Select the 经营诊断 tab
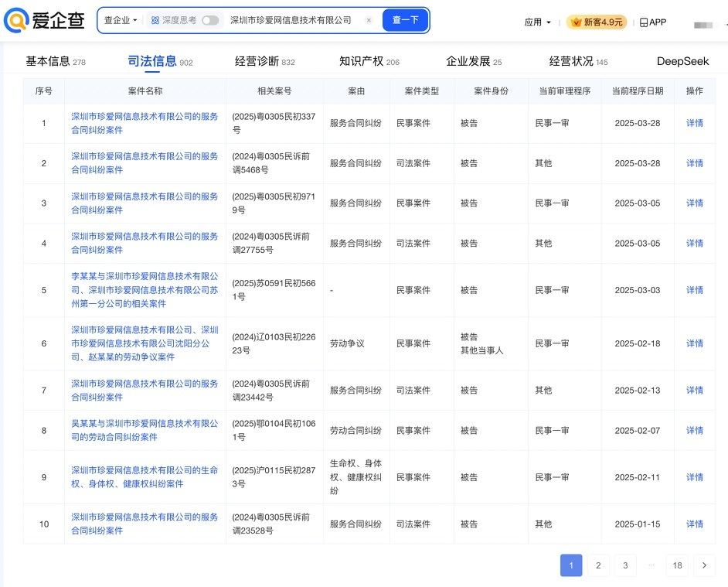Viewport: 728px width, 587px height. [257, 61]
